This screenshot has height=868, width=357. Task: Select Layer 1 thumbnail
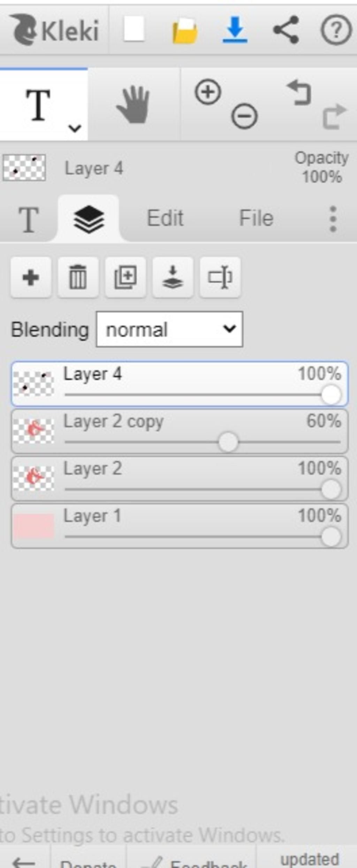point(33,526)
